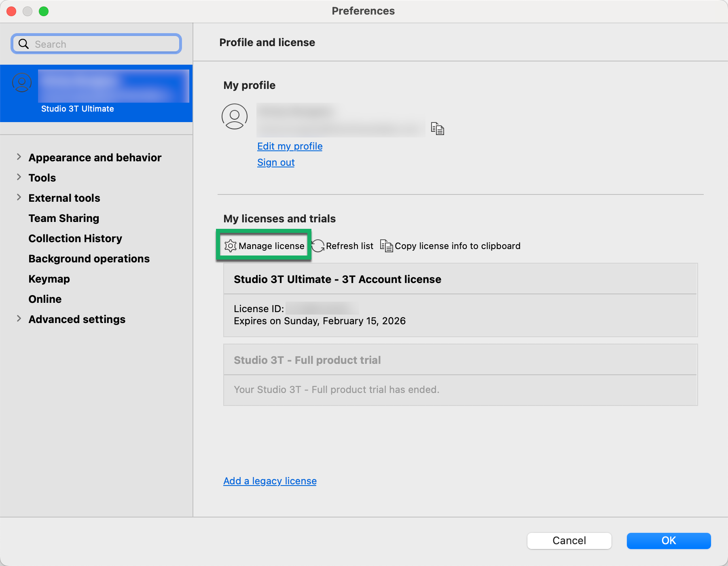
Task: Click the Sign out link
Action: [x=276, y=163]
